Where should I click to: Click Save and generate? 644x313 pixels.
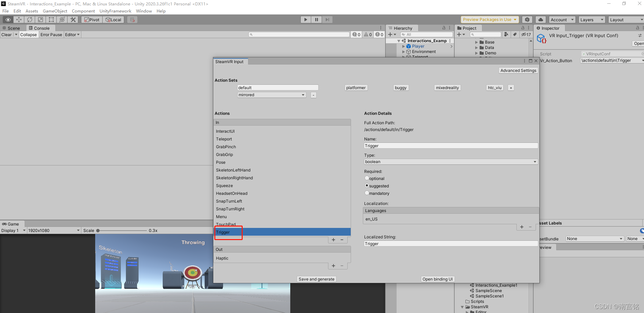(x=317, y=279)
